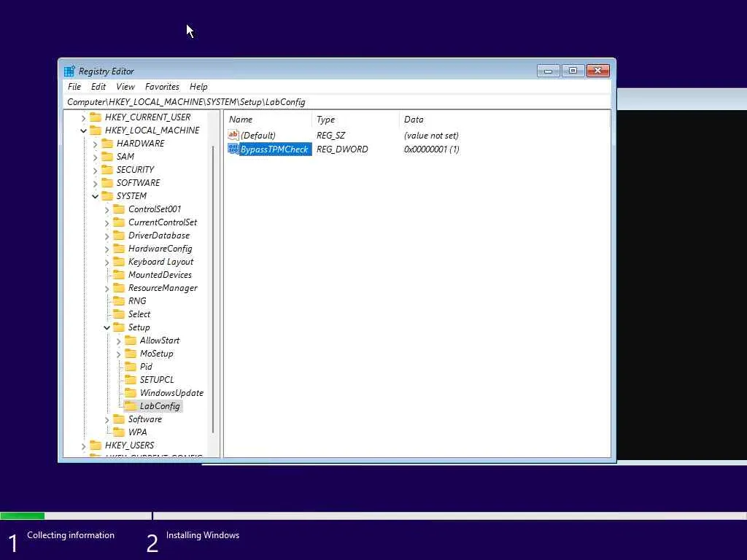
Task: Click the Collecting information setup step
Action: pyautogui.click(x=71, y=535)
